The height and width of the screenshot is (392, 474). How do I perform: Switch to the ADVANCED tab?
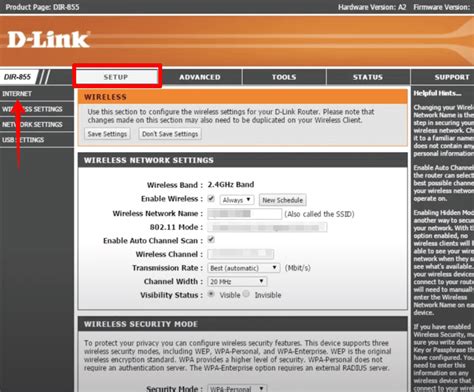pos(200,77)
